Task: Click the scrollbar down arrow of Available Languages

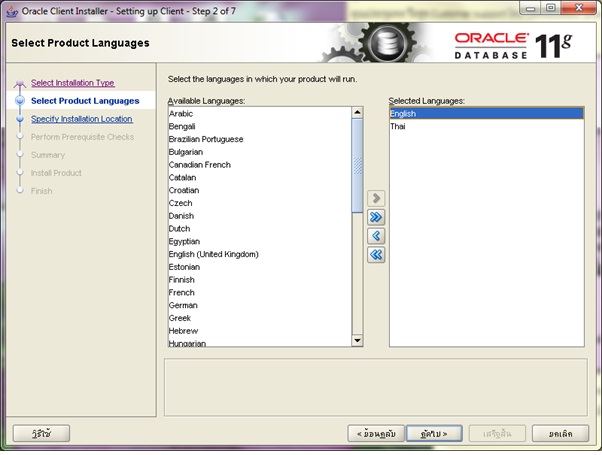Action: [x=357, y=340]
